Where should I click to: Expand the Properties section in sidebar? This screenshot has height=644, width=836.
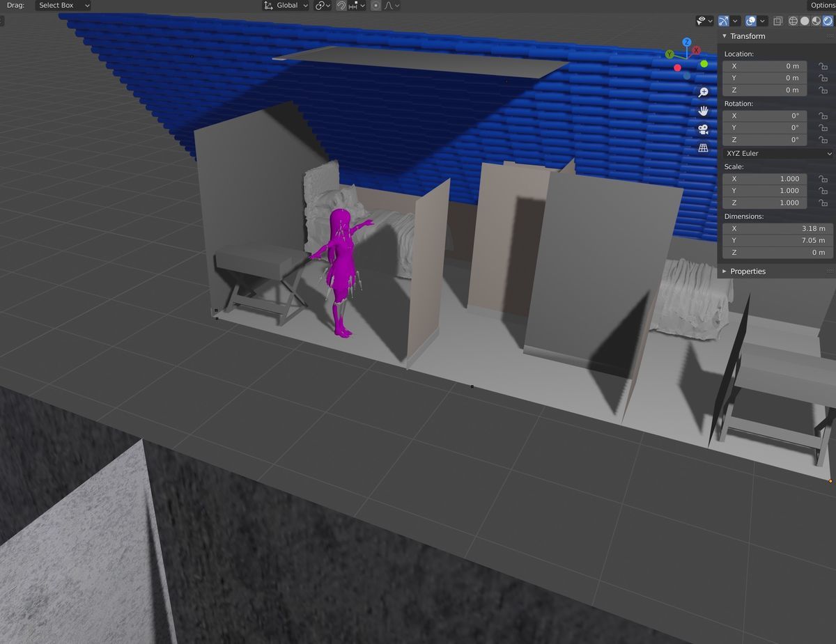pyautogui.click(x=747, y=271)
